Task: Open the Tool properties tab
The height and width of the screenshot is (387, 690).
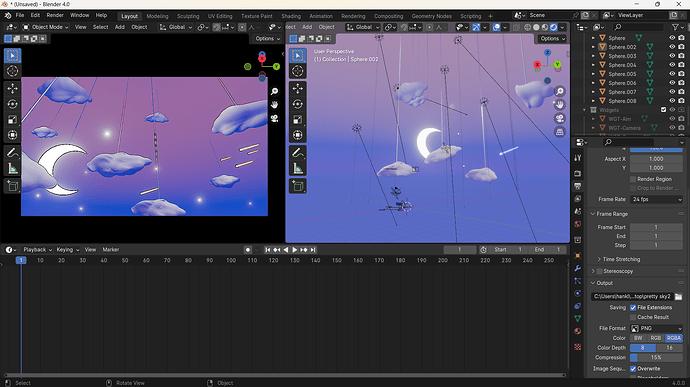Action: [x=578, y=158]
